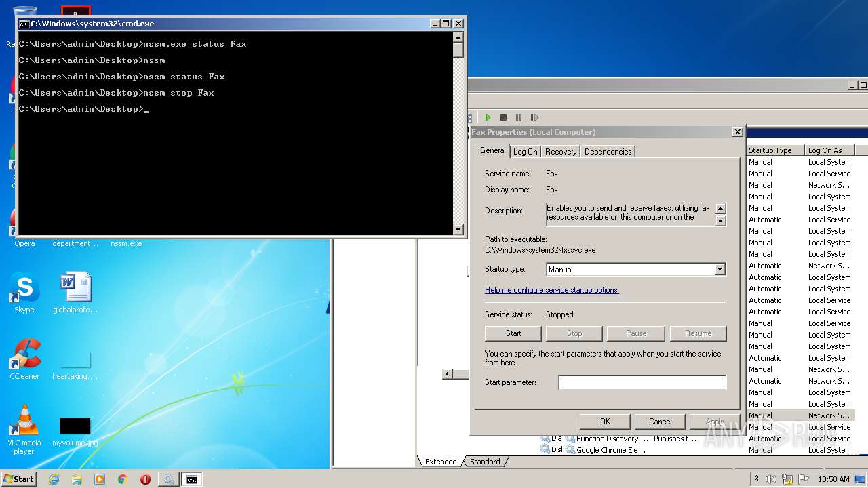
Task: Click Cancel in Fax Properties
Action: click(x=660, y=421)
